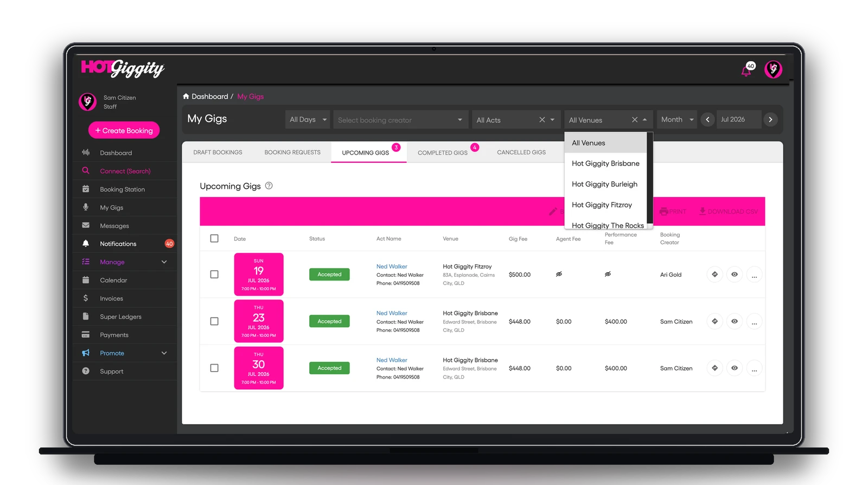Select Hot Giggity Brisbane venue option
Screen dimensions: 868x485
pyautogui.click(x=605, y=163)
